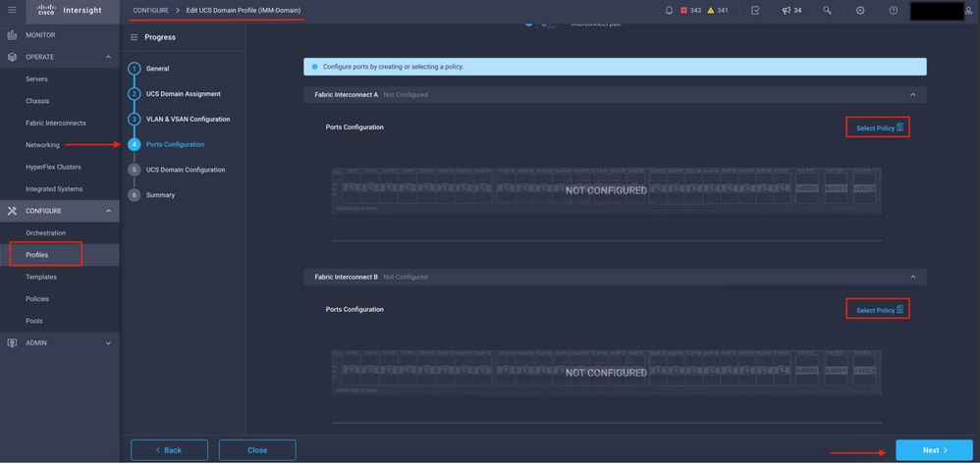
Task: Go to step 3 VLAN & VSAN Configuration
Action: (x=180, y=120)
